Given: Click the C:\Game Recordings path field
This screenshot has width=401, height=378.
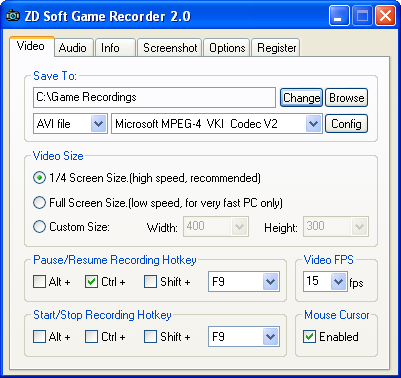Looking at the screenshot, I should coord(154,97).
